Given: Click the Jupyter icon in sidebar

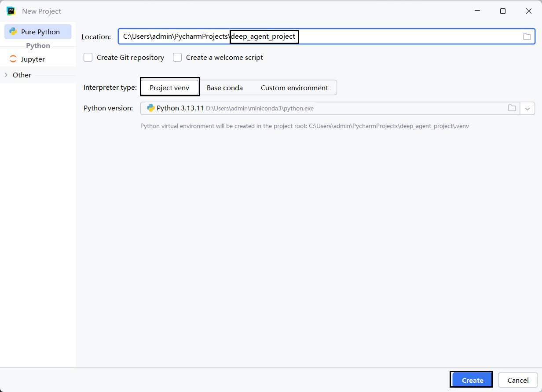Looking at the screenshot, I should [13, 59].
